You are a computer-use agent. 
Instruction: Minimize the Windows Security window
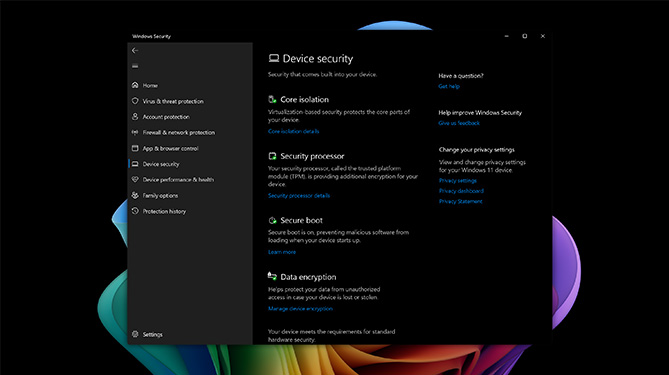(x=506, y=36)
